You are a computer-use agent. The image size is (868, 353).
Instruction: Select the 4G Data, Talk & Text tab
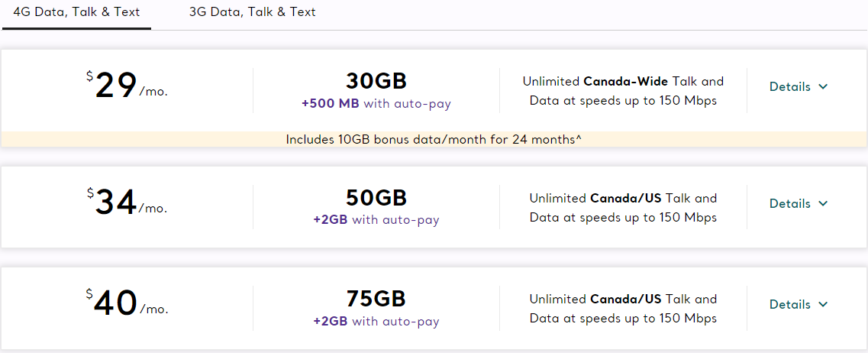point(76,12)
